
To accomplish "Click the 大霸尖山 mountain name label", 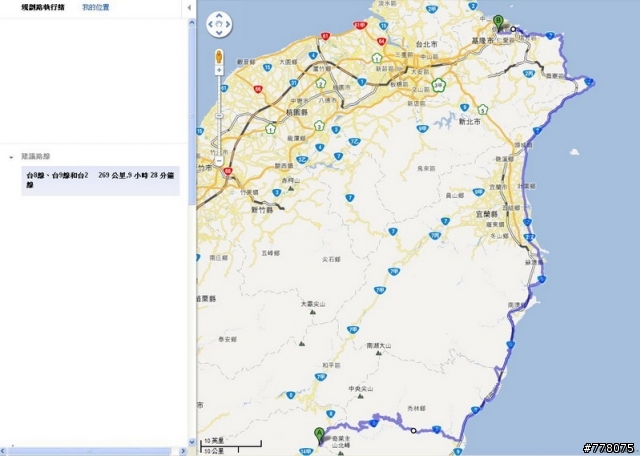I will click(x=313, y=304).
